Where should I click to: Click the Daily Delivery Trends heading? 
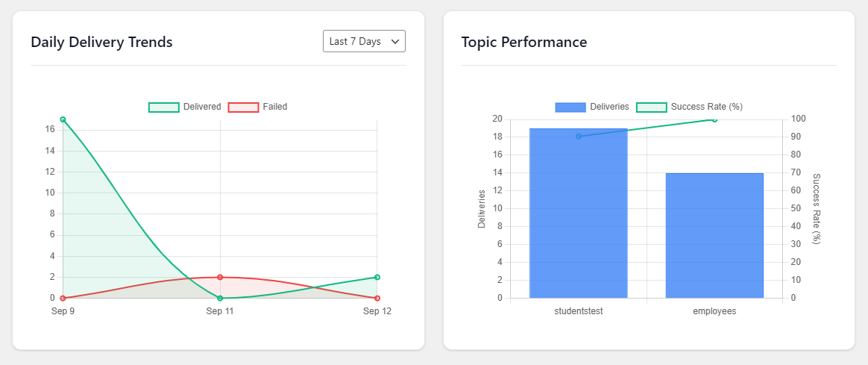click(x=102, y=42)
